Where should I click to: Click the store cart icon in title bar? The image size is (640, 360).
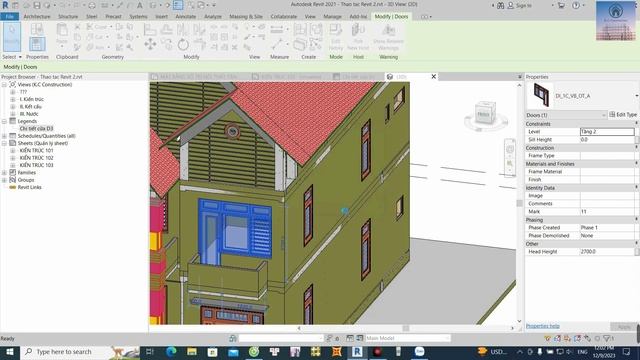click(561, 5)
